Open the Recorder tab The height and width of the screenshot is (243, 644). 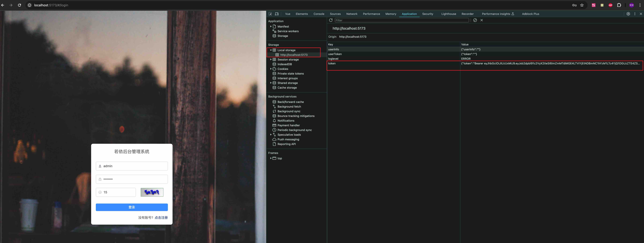coord(467,14)
